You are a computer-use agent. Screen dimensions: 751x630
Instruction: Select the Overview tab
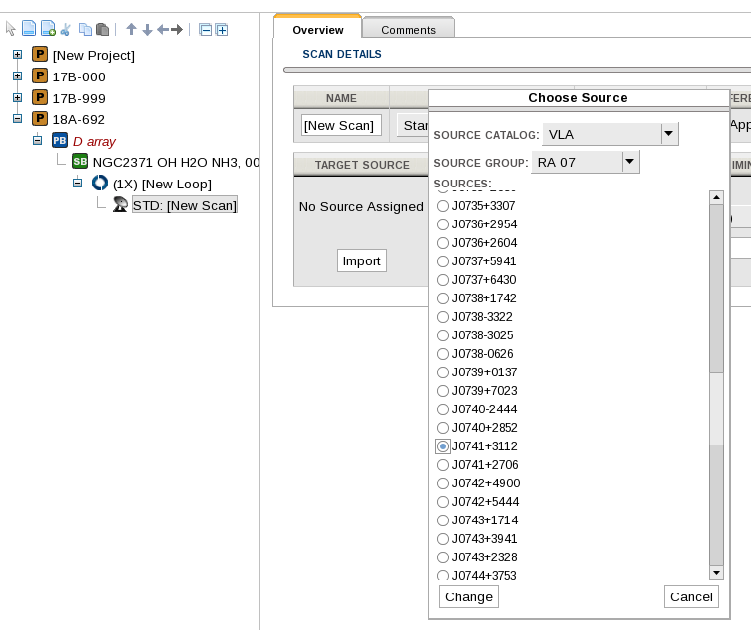[x=317, y=30]
